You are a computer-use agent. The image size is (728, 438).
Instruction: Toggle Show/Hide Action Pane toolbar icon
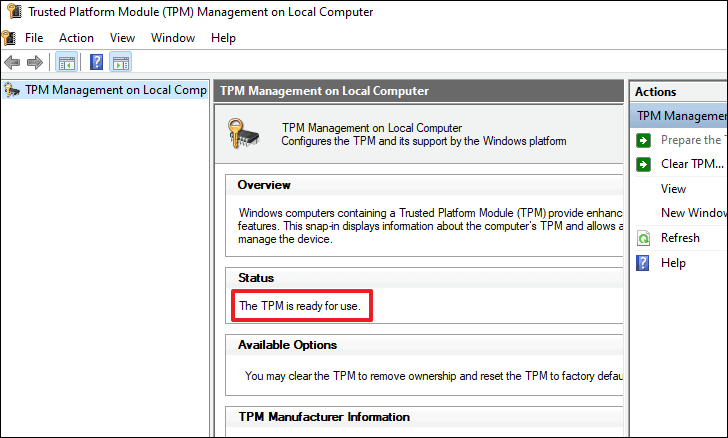pyautogui.click(x=121, y=62)
